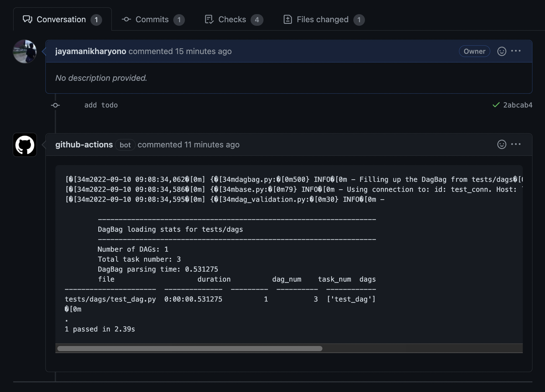Click the bot label badge
This screenshot has width=545, height=392.
click(125, 145)
